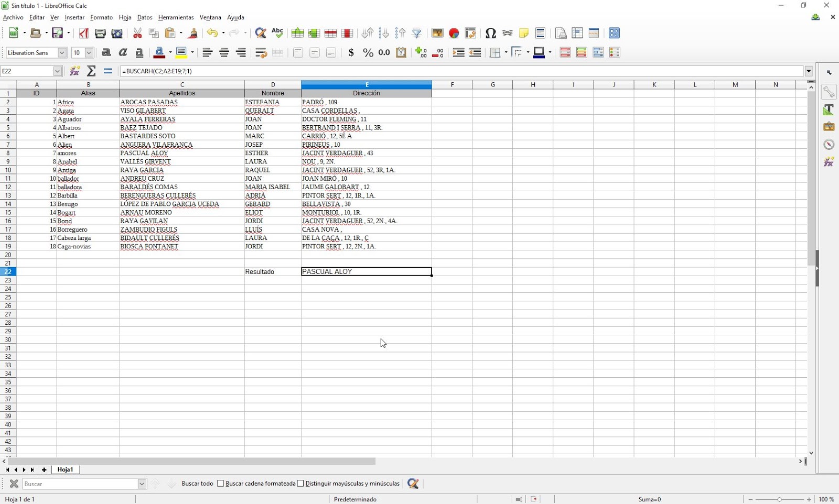839x504 pixels.
Task: Click inside the Buscar search field
Action: (x=81, y=484)
